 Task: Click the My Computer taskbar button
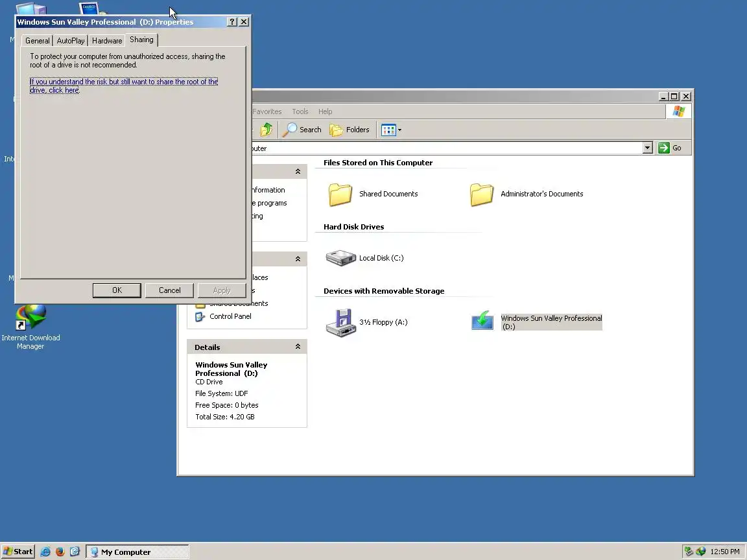pos(137,552)
